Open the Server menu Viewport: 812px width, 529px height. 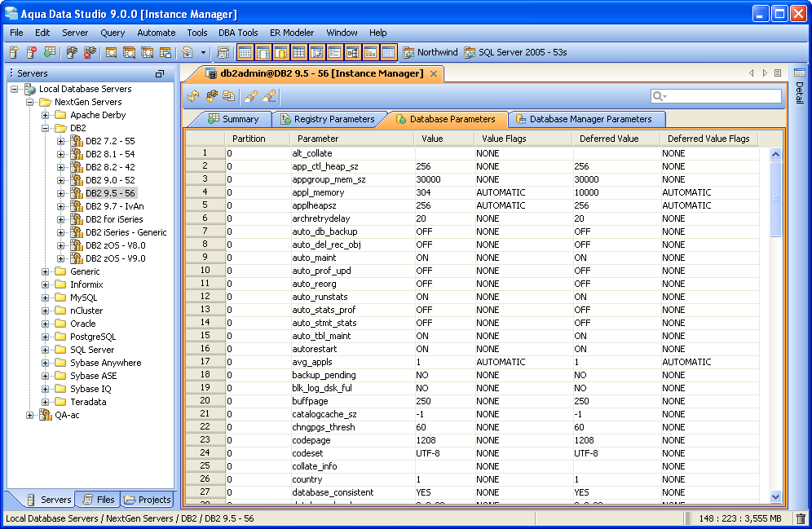click(x=75, y=33)
